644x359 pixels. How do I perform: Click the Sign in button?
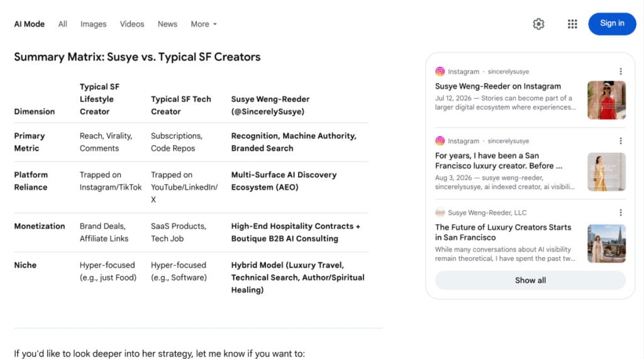pos(612,23)
